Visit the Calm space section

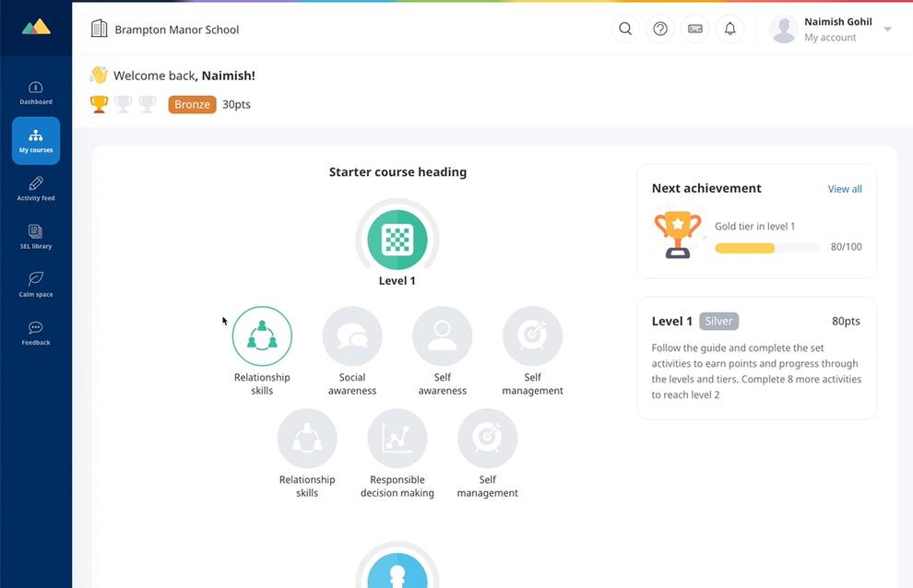coord(36,286)
